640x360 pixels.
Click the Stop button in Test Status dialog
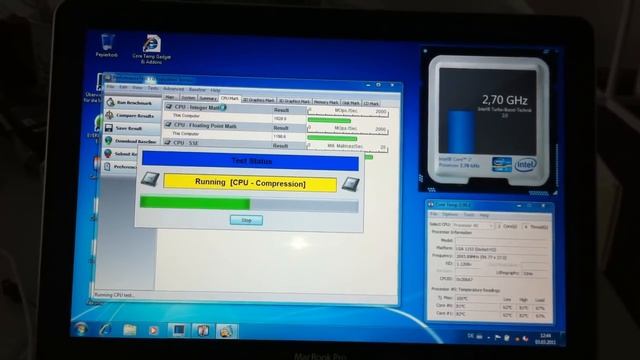click(x=247, y=220)
